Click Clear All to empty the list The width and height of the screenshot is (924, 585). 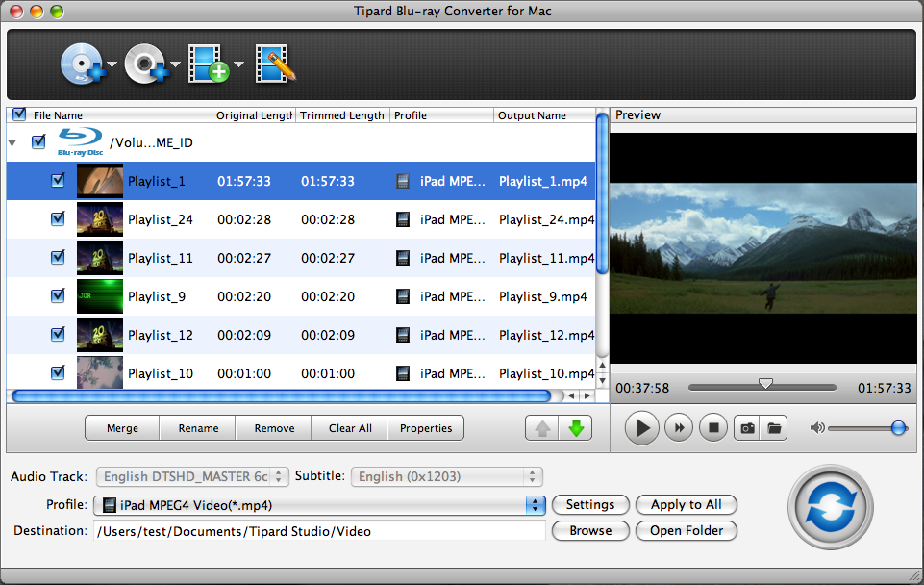click(x=350, y=428)
